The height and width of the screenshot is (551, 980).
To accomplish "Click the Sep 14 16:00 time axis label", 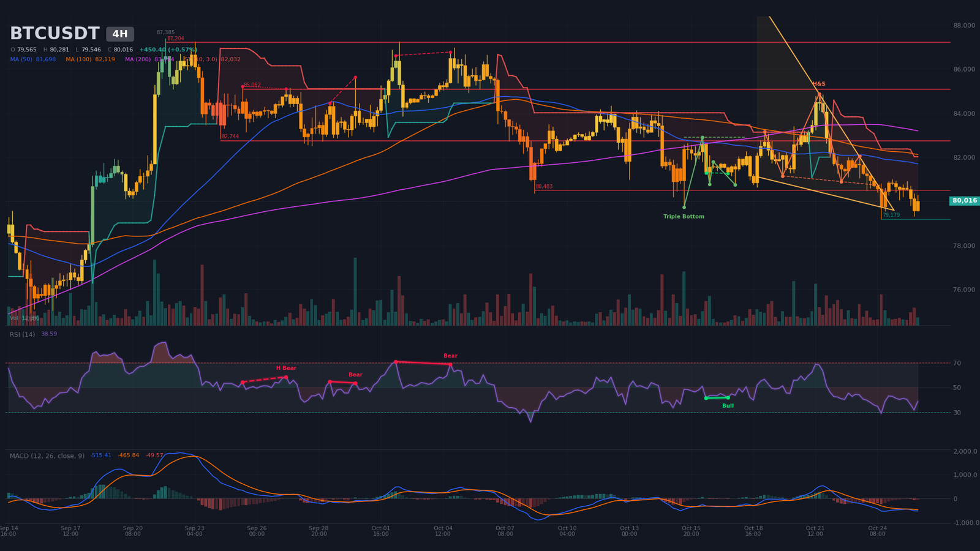I will point(9,531).
